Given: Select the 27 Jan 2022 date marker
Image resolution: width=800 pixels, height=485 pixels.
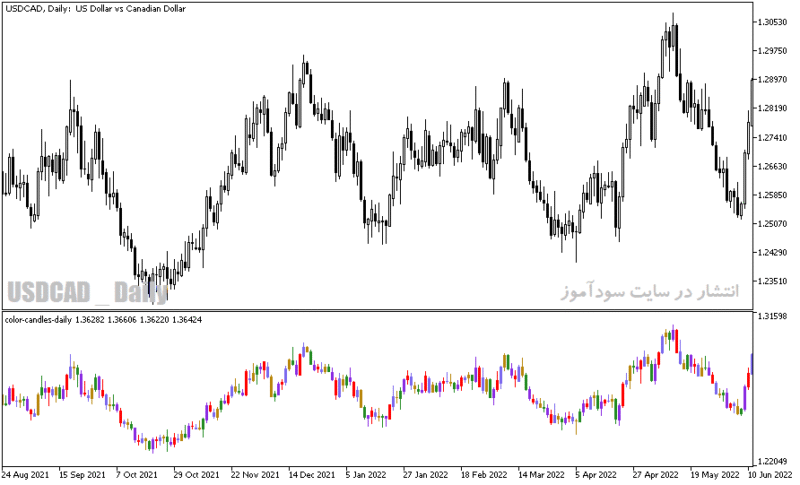Looking at the screenshot, I should (425, 475).
